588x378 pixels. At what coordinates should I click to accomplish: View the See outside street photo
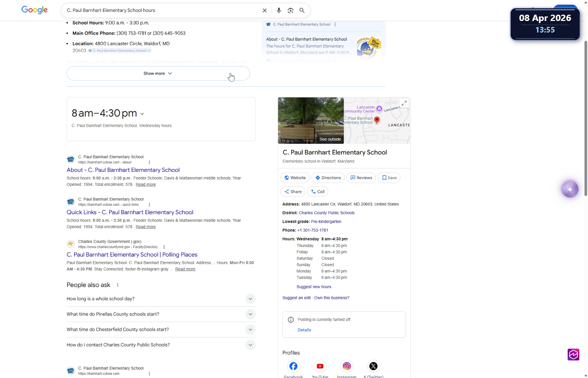click(x=311, y=121)
